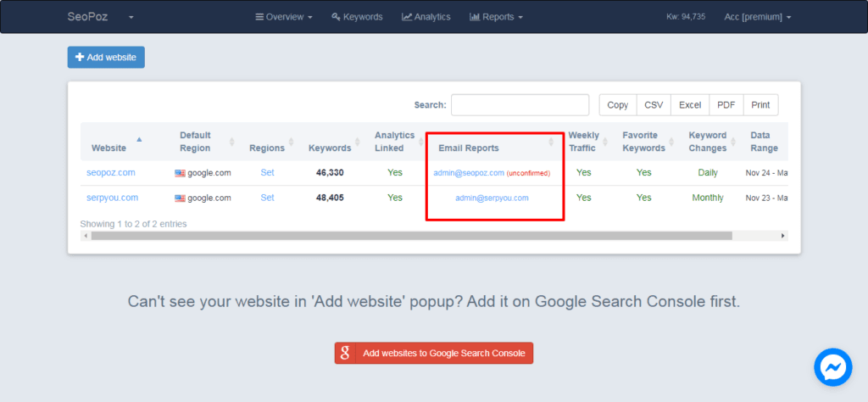
Task: Click the horizontal table scrollbar thumb
Action: coord(412,236)
